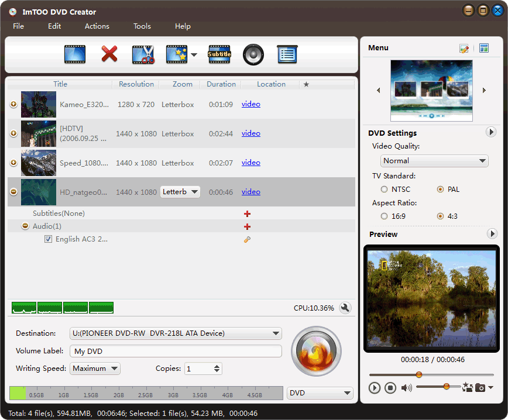The image size is (508, 420).
Task: Open the Writing Speed dropdown
Action: 95,369
